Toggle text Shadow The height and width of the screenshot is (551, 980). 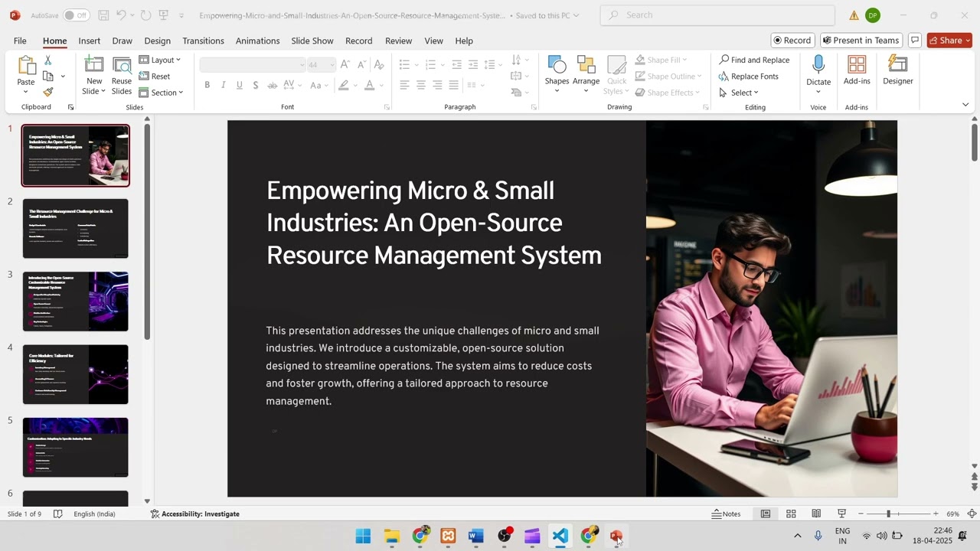coord(256,85)
